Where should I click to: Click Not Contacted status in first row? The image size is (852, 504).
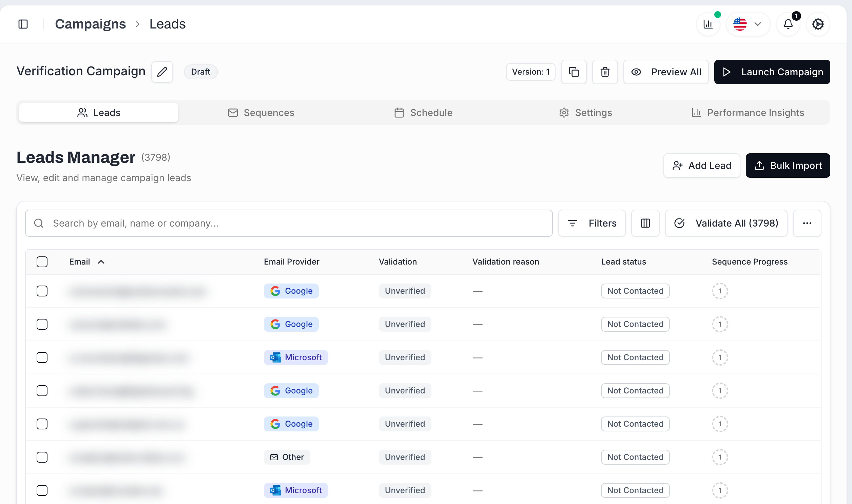click(x=635, y=291)
